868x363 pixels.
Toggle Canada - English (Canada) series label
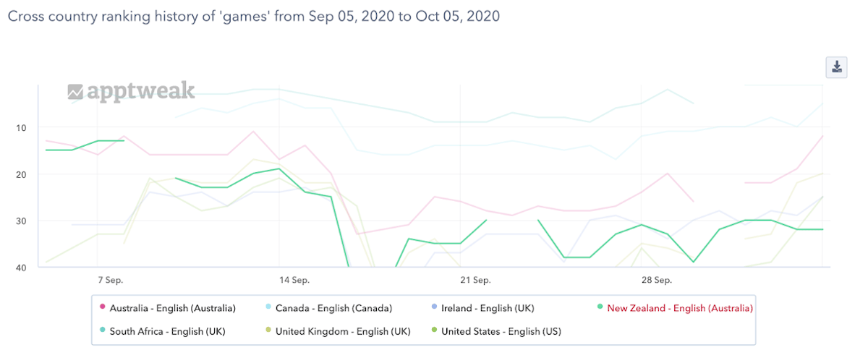(333, 308)
